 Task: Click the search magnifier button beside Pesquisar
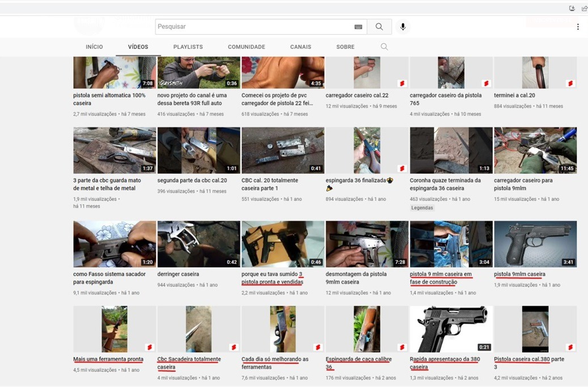(379, 27)
